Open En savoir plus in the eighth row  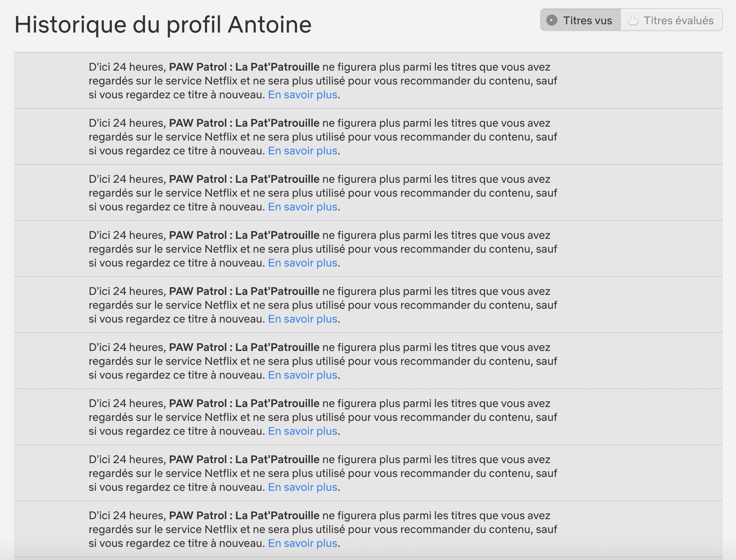[303, 487]
